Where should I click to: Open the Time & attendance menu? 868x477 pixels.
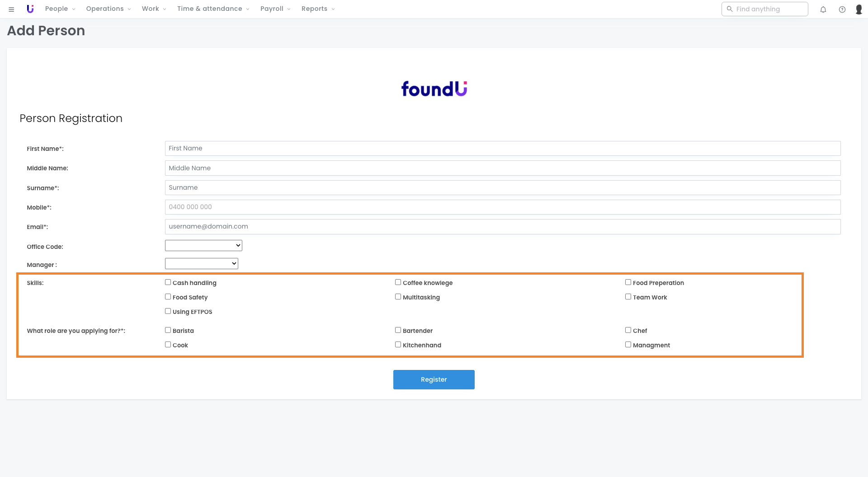(x=213, y=9)
